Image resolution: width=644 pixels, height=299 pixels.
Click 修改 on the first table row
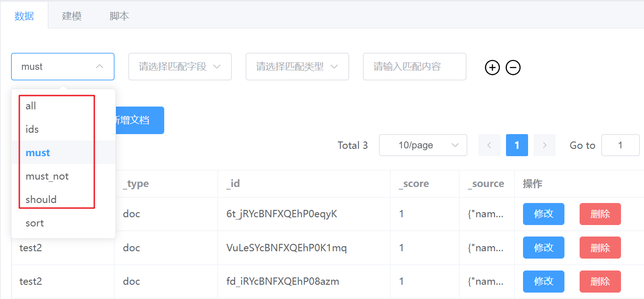pos(543,214)
